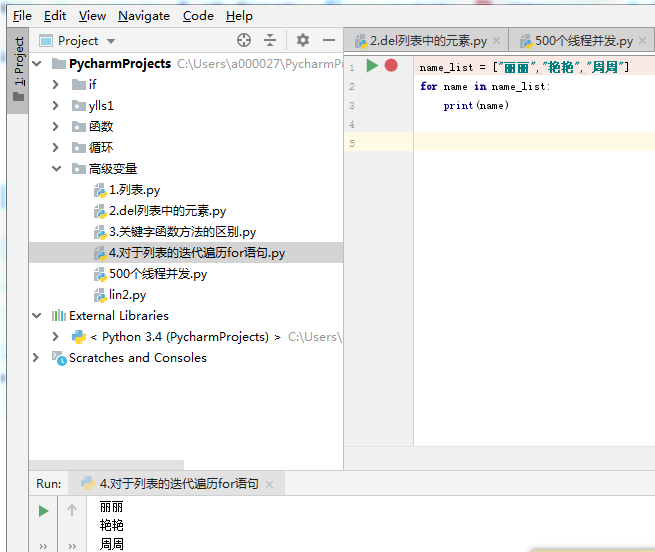Open the File menu
This screenshot has width=655, height=552.
pyautogui.click(x=22, y=16)
